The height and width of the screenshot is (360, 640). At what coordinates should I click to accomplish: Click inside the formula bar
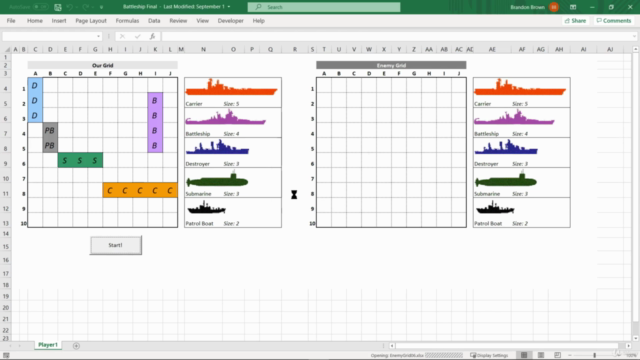point(396,36)
